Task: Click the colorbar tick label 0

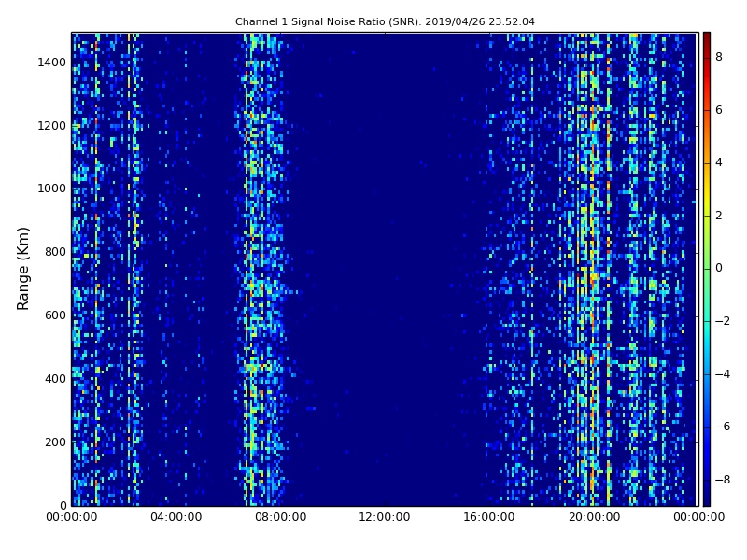Action: [x=719, y=268]
